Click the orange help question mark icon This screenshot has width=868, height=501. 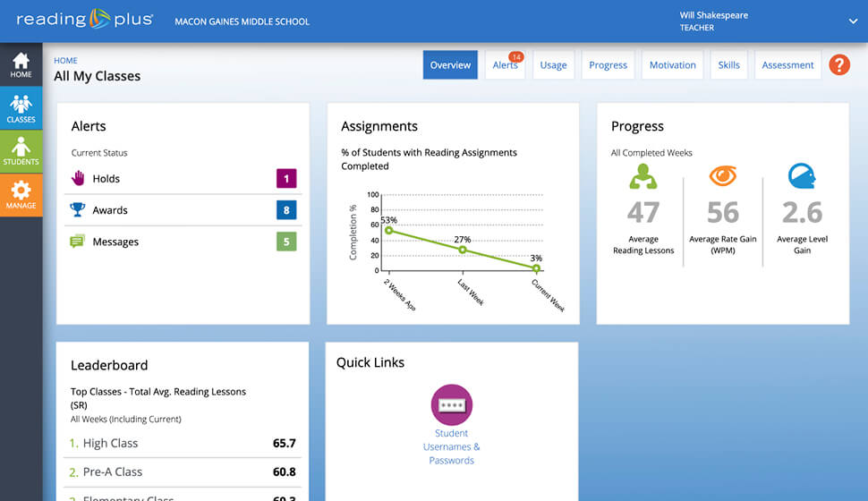click(x=838, y=64)
